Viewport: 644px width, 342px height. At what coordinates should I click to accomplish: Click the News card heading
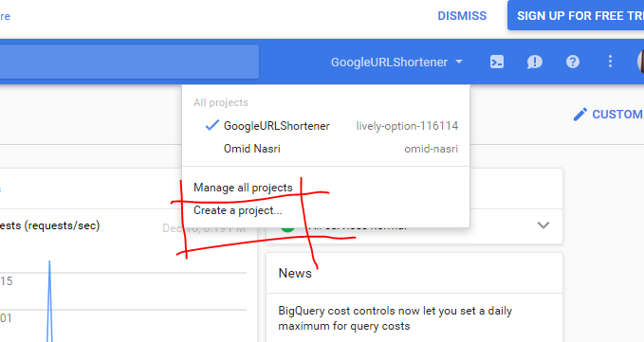(x=295, y=273)
